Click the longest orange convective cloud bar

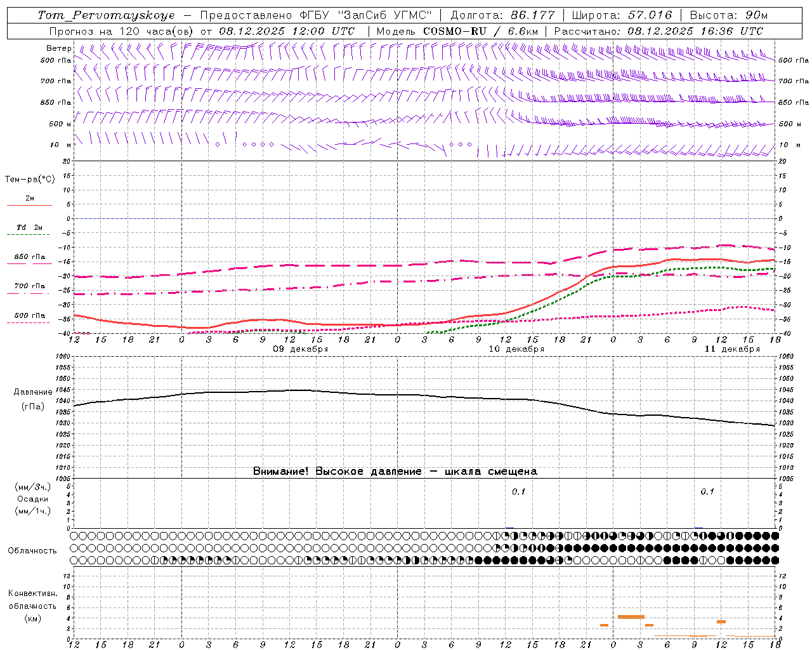point(631,617)
